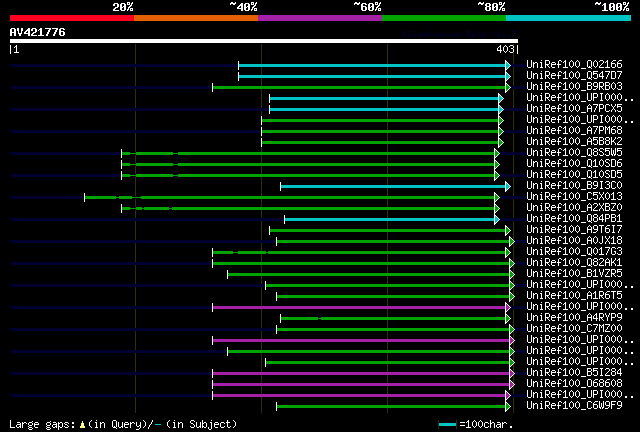Select the UniRef100_B9I3C0 label text
Viewport: 640px width, 432px height.
pos(574,186)
